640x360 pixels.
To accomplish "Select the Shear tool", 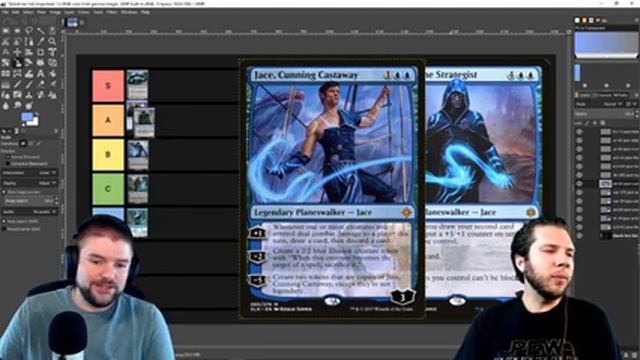I will [29, 62].
